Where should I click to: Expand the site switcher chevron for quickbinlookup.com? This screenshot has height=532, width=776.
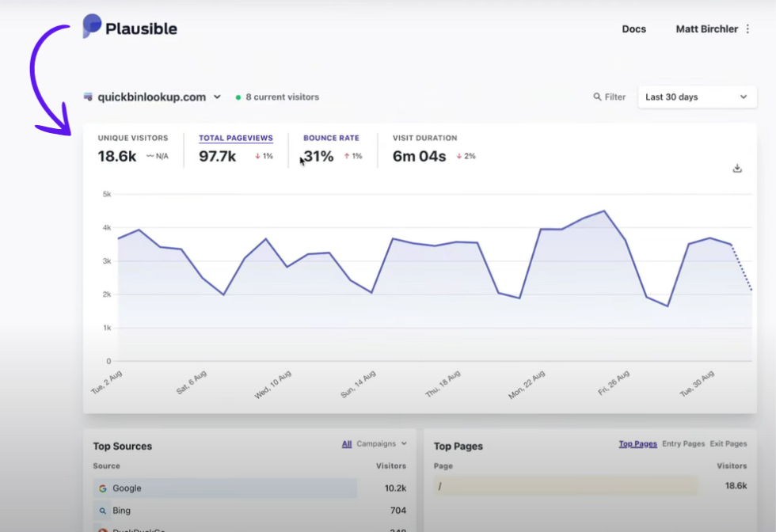pos(218,97)
